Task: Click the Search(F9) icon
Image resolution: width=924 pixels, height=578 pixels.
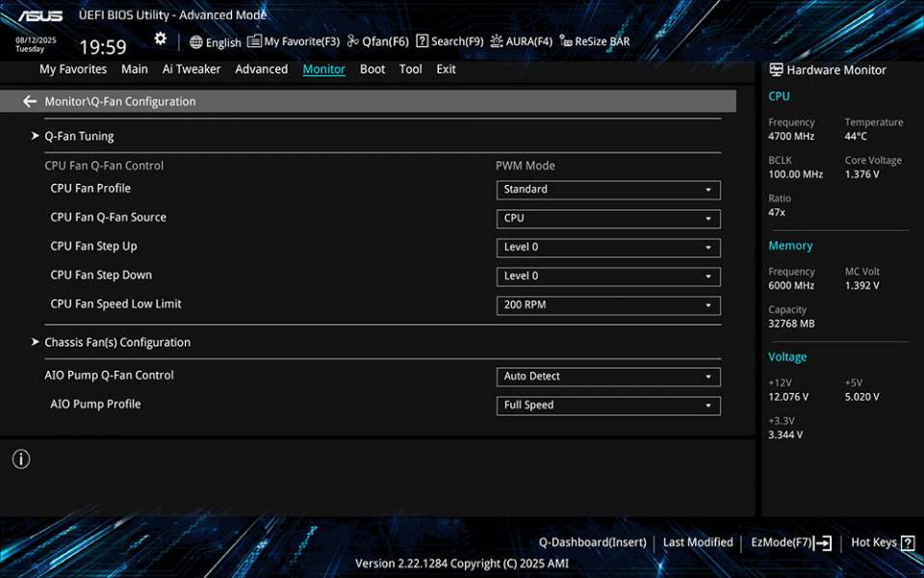Action: coord(447,41)
